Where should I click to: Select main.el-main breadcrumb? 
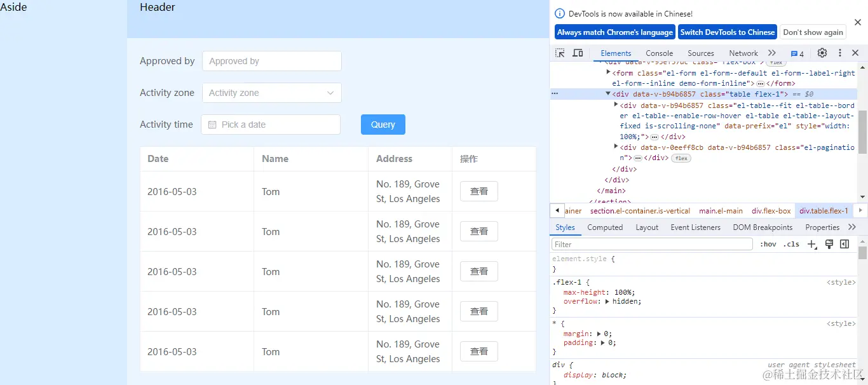click(x=721, y=211)
